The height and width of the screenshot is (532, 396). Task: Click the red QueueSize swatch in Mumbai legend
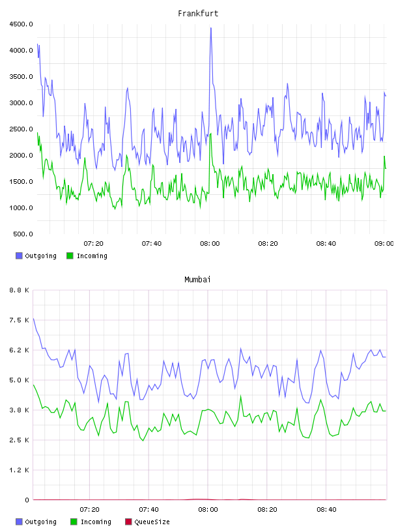pyautogui.click(x=128, y=522)
